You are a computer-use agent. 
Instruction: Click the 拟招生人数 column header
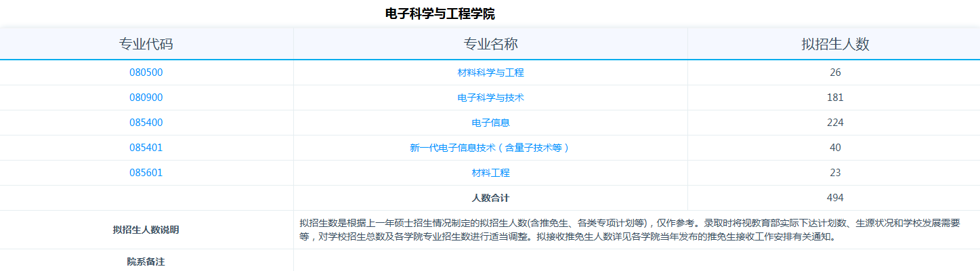835,44
